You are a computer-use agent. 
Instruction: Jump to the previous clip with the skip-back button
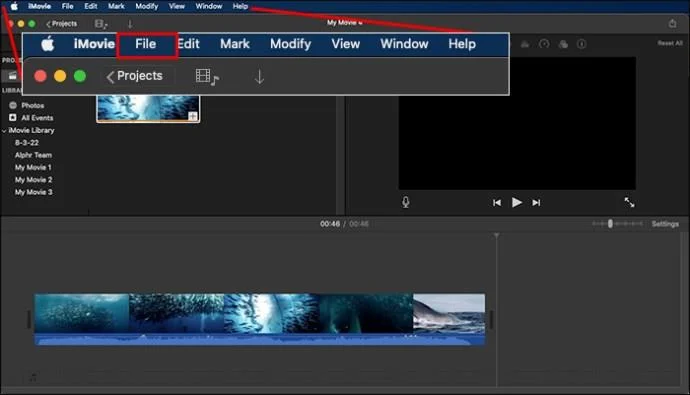coord(497,203)
